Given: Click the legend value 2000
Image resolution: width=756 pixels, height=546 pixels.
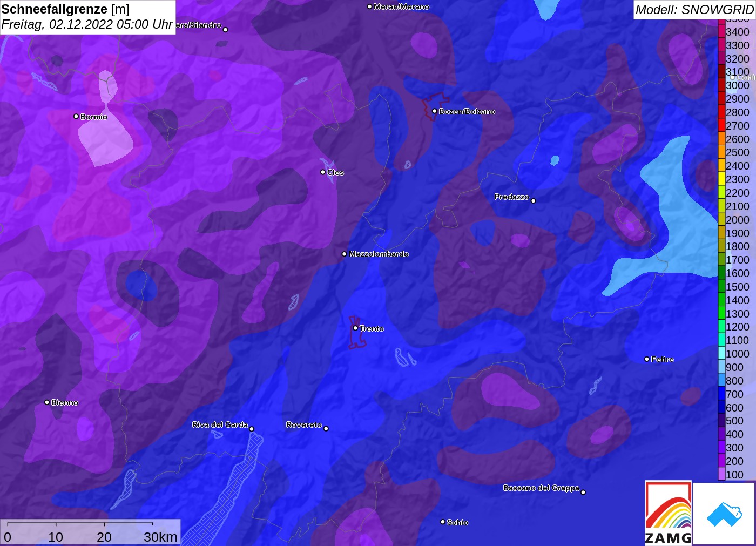Looking at the screenshot, I should pos(738,220).
